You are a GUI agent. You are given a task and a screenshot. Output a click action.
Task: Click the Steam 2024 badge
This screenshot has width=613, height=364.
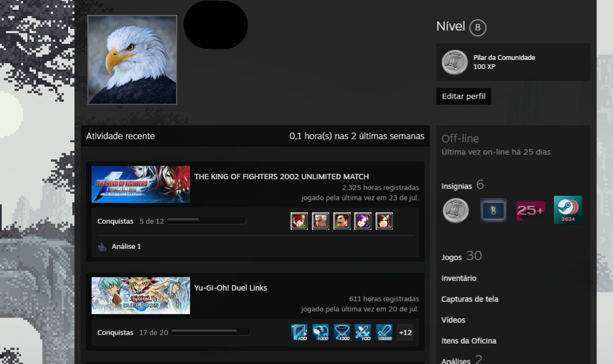[x=568, y=210]
